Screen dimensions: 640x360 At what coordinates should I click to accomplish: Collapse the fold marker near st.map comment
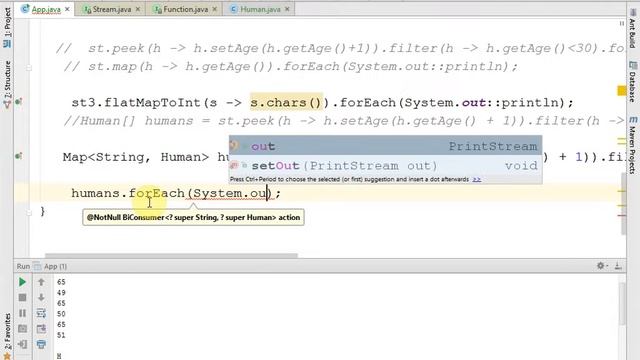29,68
